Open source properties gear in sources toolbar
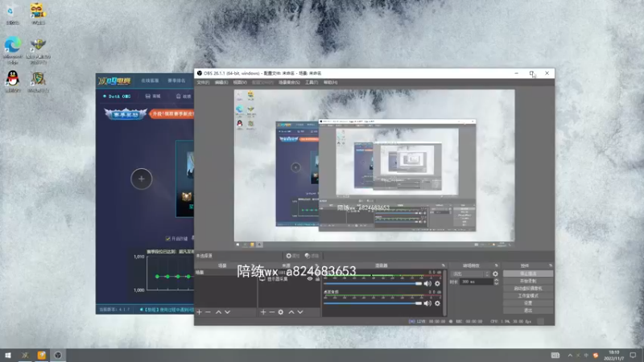The width and height of the screenshot is (644, 362). click(280, 312)
